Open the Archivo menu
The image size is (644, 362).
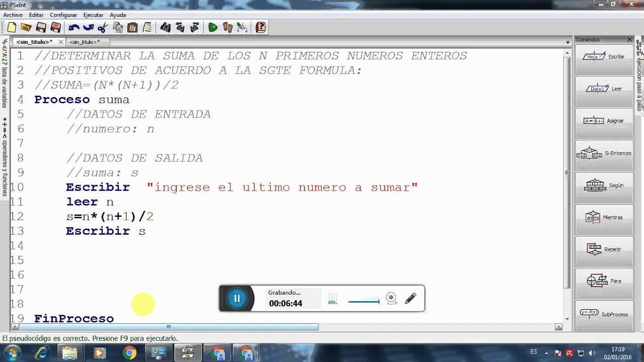click(x=13, y=15)
